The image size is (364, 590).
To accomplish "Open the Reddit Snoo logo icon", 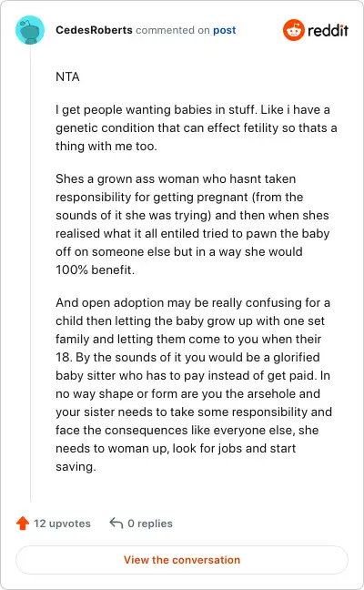I will coord(294,30).
